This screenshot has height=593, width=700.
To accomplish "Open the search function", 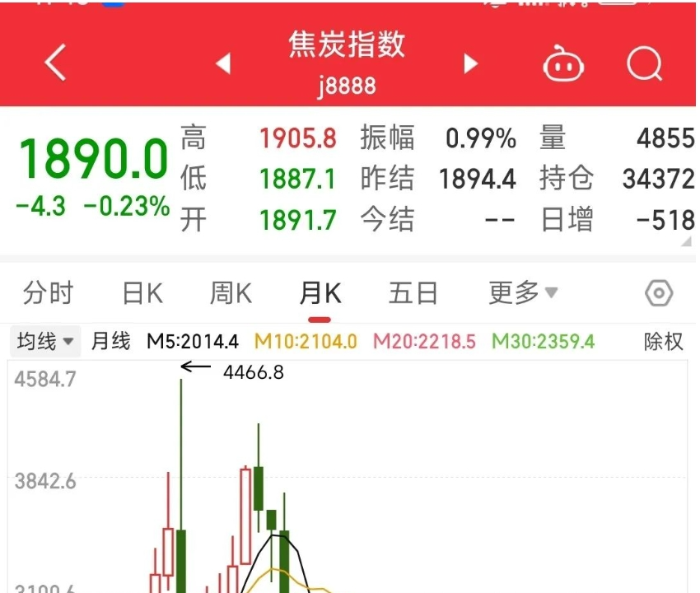I will pyautogui.click(x=646, y=64).
